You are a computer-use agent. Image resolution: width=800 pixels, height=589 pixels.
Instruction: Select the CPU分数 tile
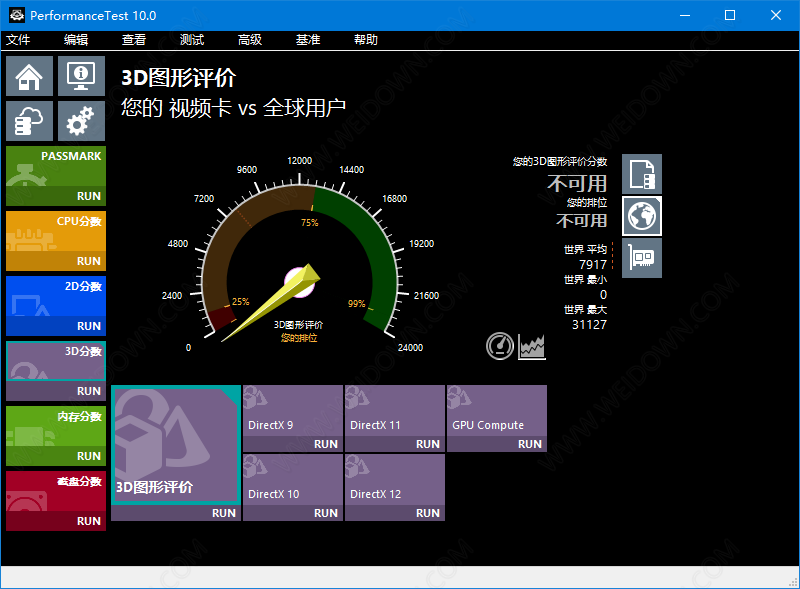tap(56, 231)
